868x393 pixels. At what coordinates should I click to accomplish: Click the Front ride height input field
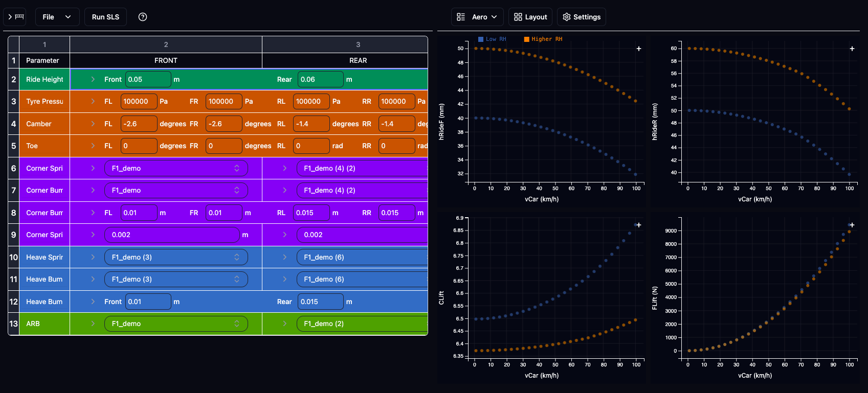pyautogui.click(x=148, y=79)
